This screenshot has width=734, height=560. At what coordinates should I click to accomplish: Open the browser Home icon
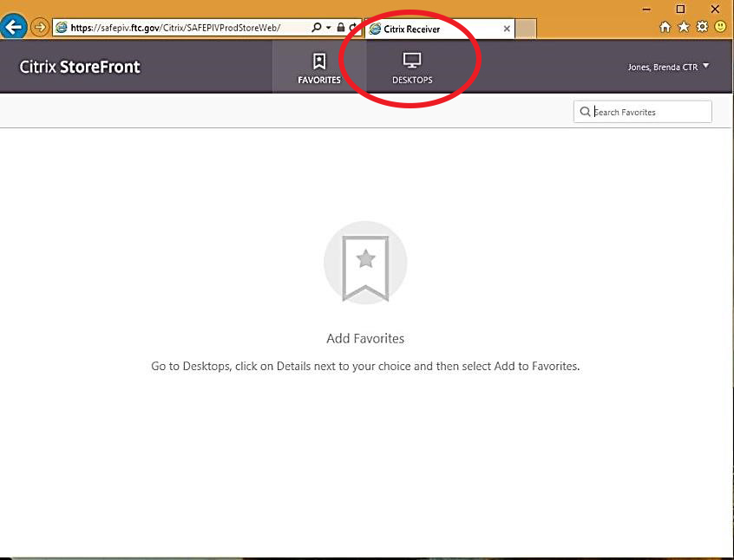point(665,27)
